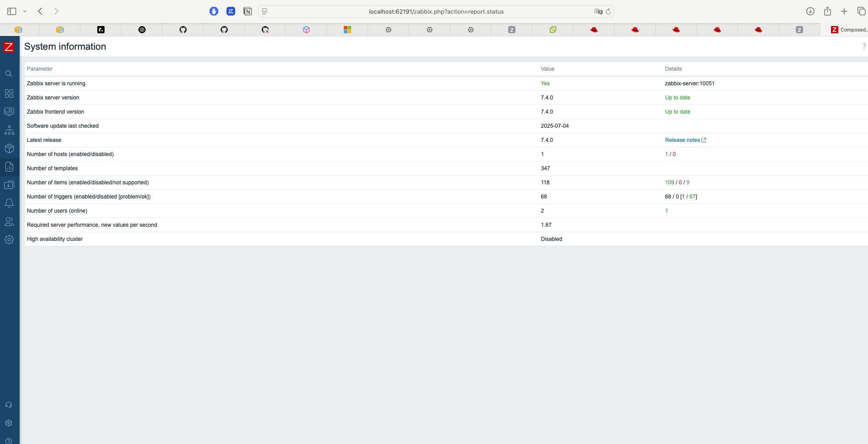Click the 68 / 0 [1 / 67] triggers detail
Screen dimensions: 868x444
(x=681, y=197)
